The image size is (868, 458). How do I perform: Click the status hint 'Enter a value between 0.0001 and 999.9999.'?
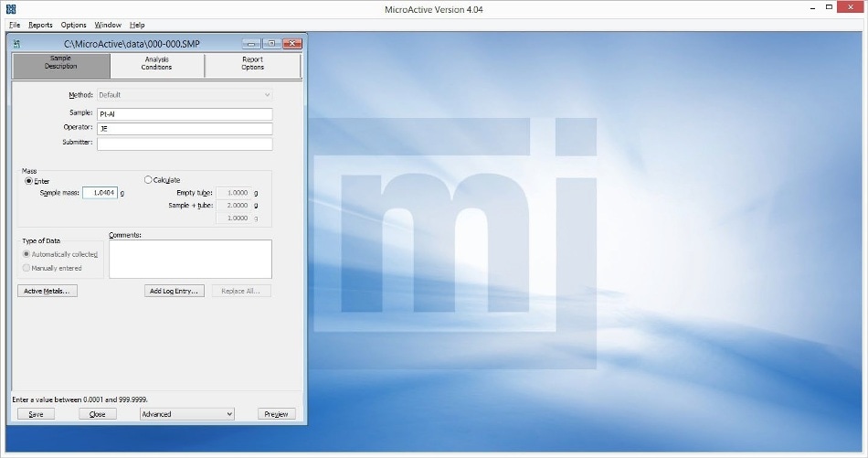[x=79, y=399]
